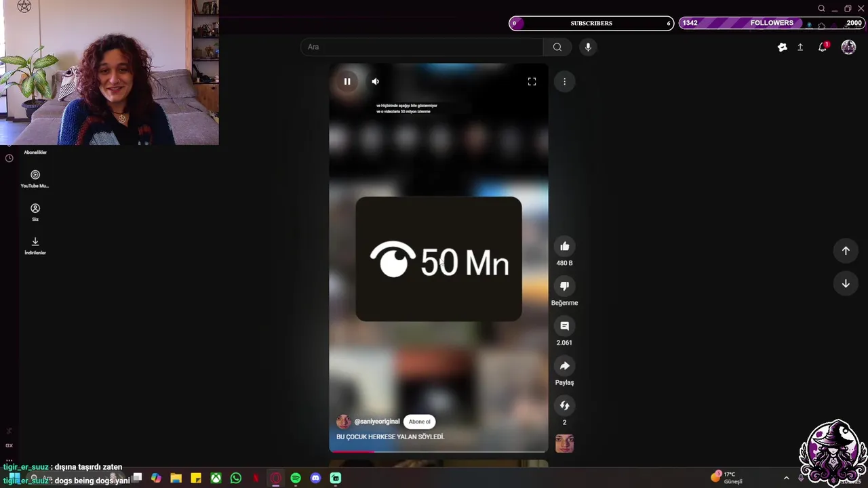
Task: Open Abonelikler subscriptions in sidebar
Action: click(35, 152)
